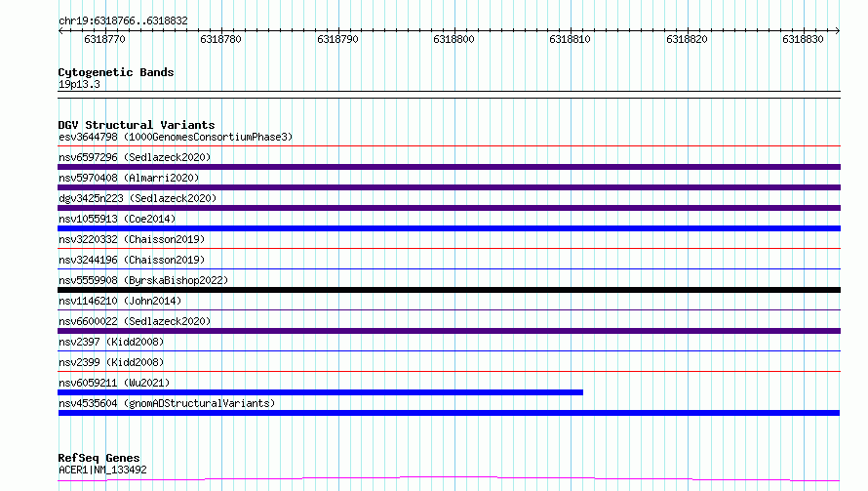The width and height of the screenshot is (868, 491).
Task: Click the red nsv3220332 variant line
Action: point(449,249)
